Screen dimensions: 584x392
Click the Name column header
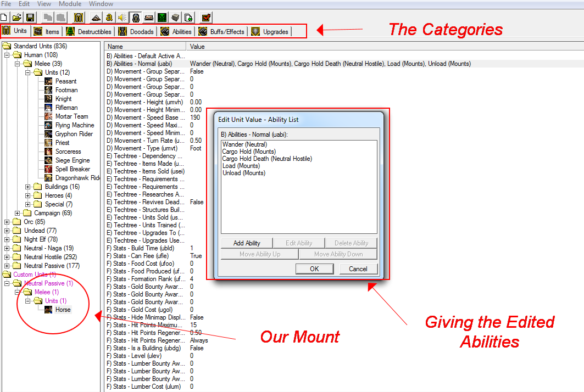pos(145,47)
